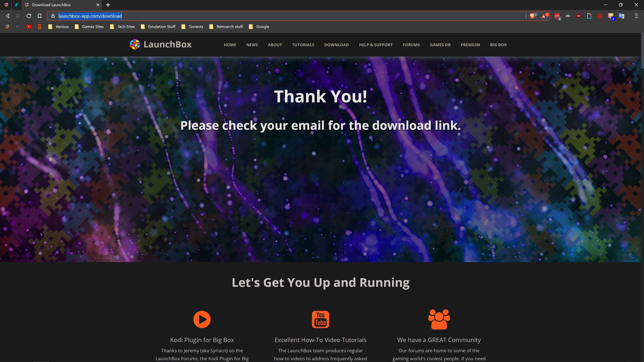
Task: Open a new tab with plus button
Action: click(x=108, y=5)
